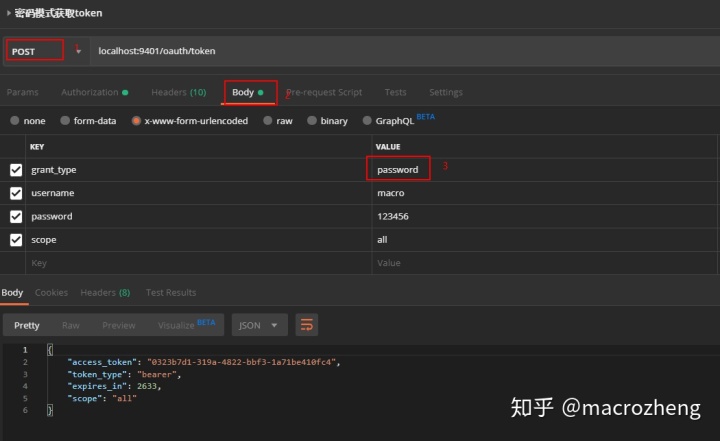The height and width of the screenshot is (441, 720).
Task: Click the "token_type" line in response
Action: [124, 374]
